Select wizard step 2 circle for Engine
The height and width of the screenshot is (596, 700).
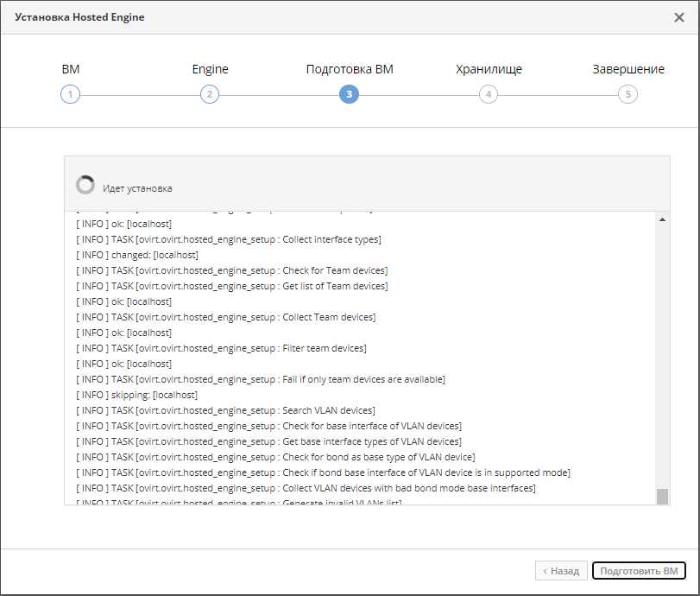(x=210, y=94)
